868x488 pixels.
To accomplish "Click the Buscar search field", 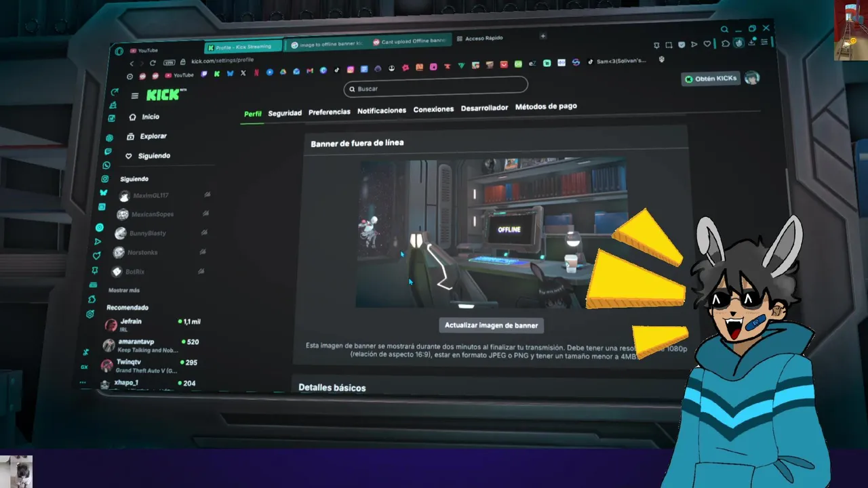I will (x=436, y=87).
